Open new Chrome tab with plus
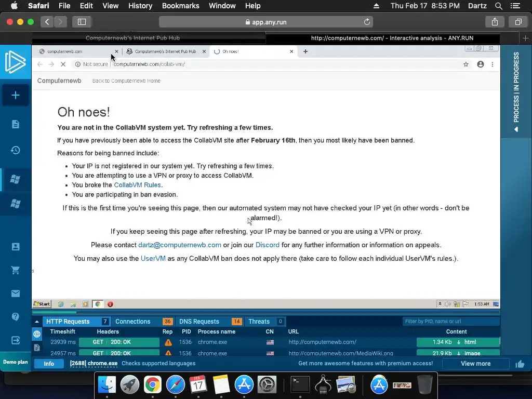The height and width of the screenshot is (399, 532). (305, 51)
